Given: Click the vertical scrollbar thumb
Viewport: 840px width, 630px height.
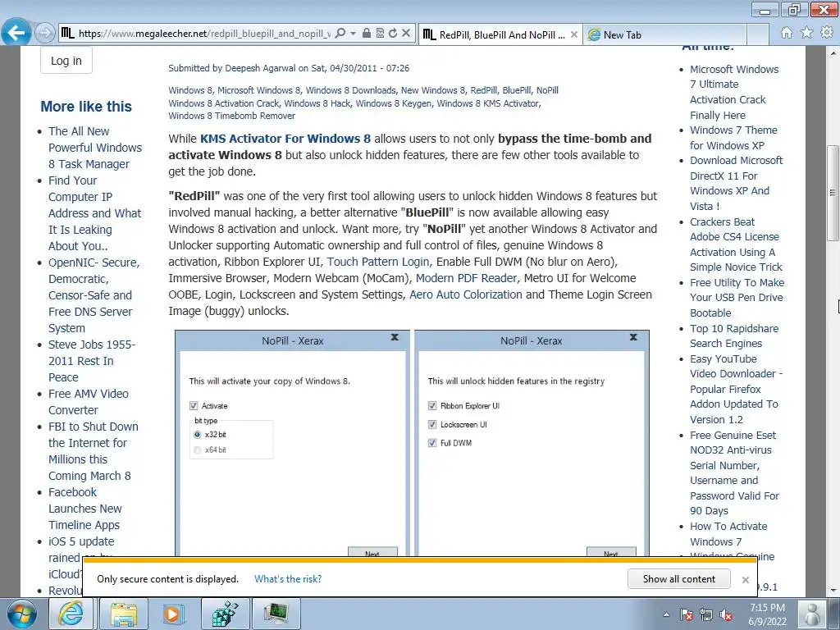Looking at the screenshot, I should click(833, 193).
